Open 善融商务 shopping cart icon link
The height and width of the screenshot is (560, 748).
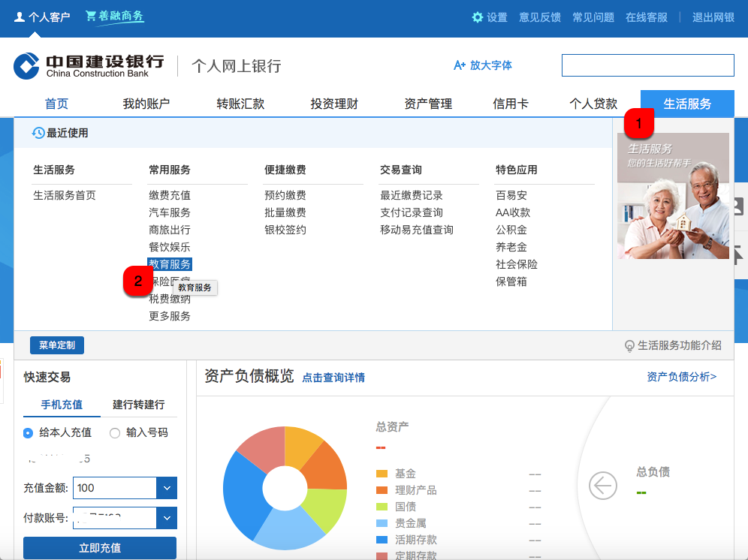coord(91,17)
